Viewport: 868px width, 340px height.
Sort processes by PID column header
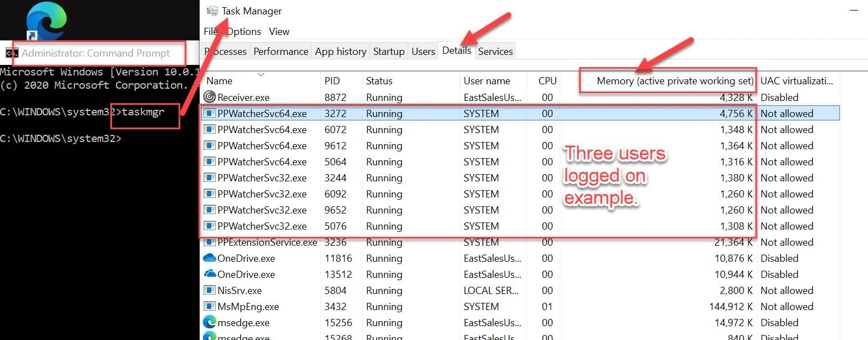[332, 81]
